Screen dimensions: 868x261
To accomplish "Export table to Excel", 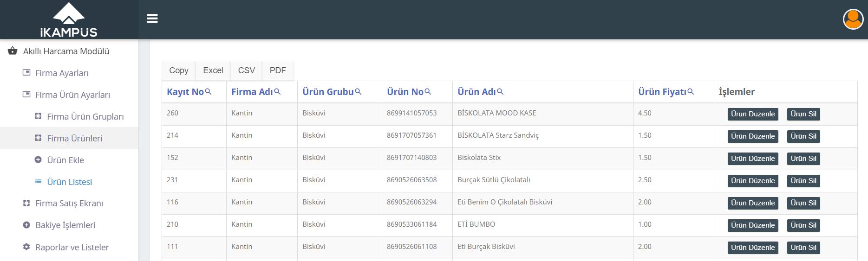I will click(213, 70).
